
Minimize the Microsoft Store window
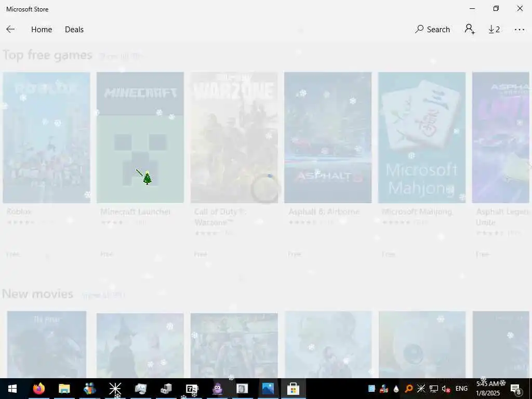click(x=472, y=9)
